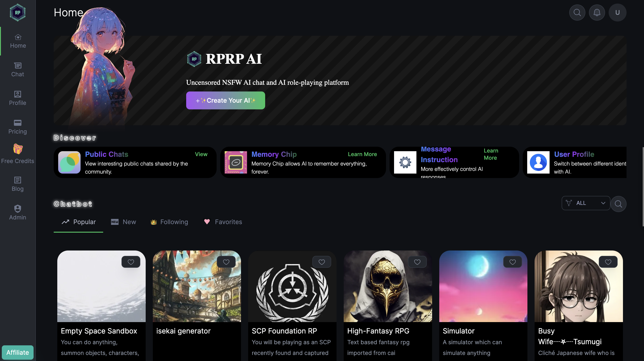Click View link on Public Chats

point(201,154)
